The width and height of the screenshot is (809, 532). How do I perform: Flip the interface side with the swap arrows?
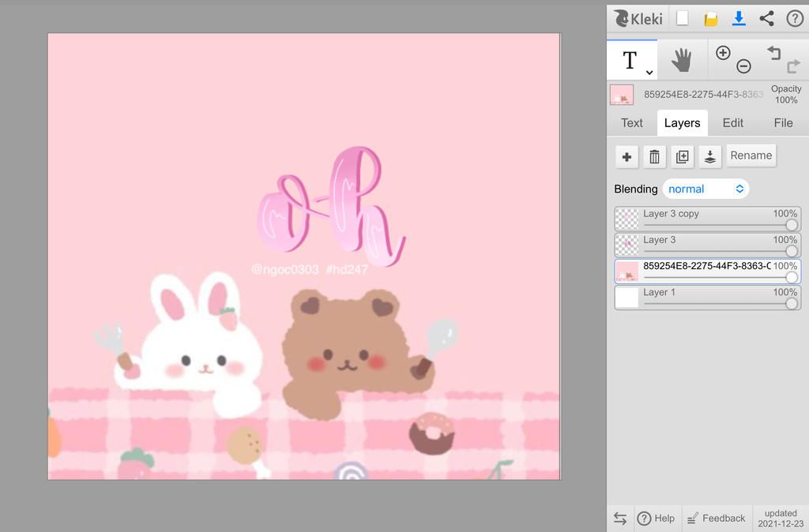pyautogui.click(x=619, y=519)
